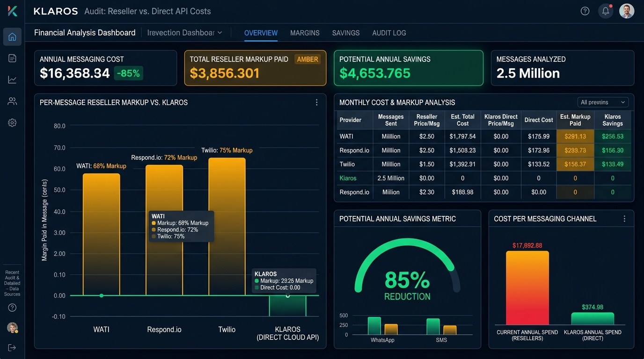Switch to the Audit Log tab
The width and height of the screenshot is (644, 359).
389,33
